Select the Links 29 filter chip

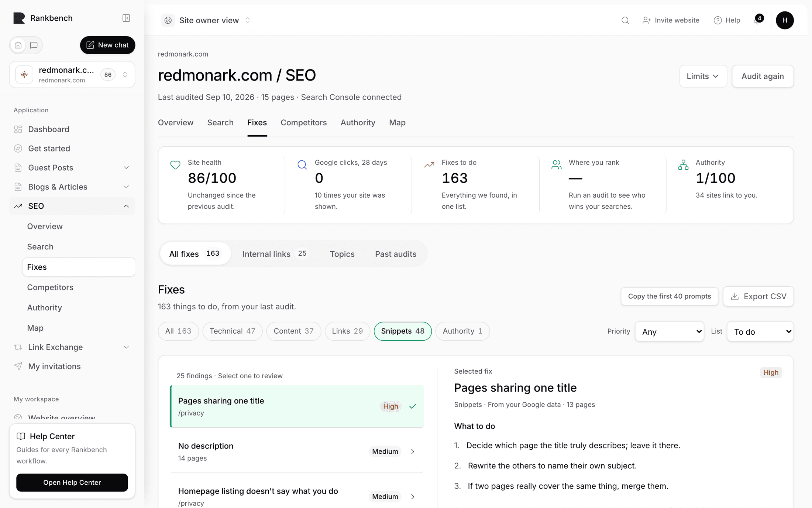347,331
